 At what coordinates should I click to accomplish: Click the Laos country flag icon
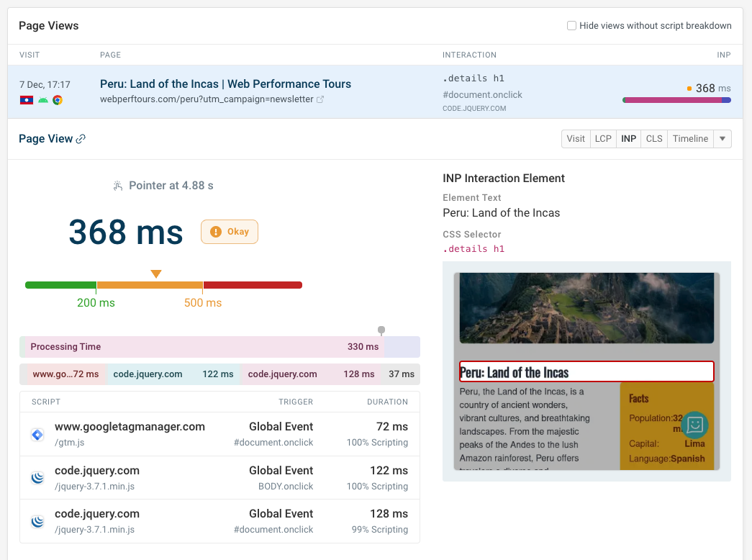coord(26,100)
